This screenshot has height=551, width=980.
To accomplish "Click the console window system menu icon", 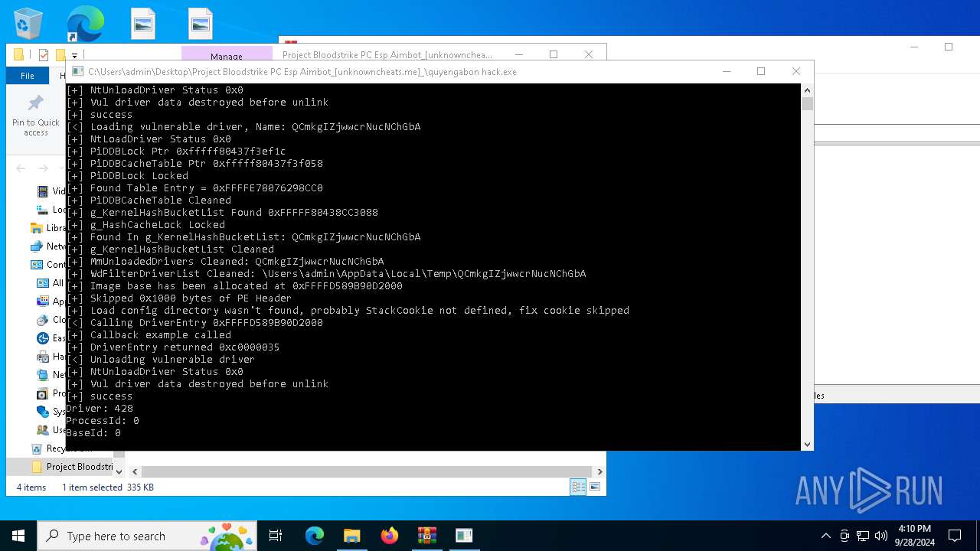I will tap(78, 71).
